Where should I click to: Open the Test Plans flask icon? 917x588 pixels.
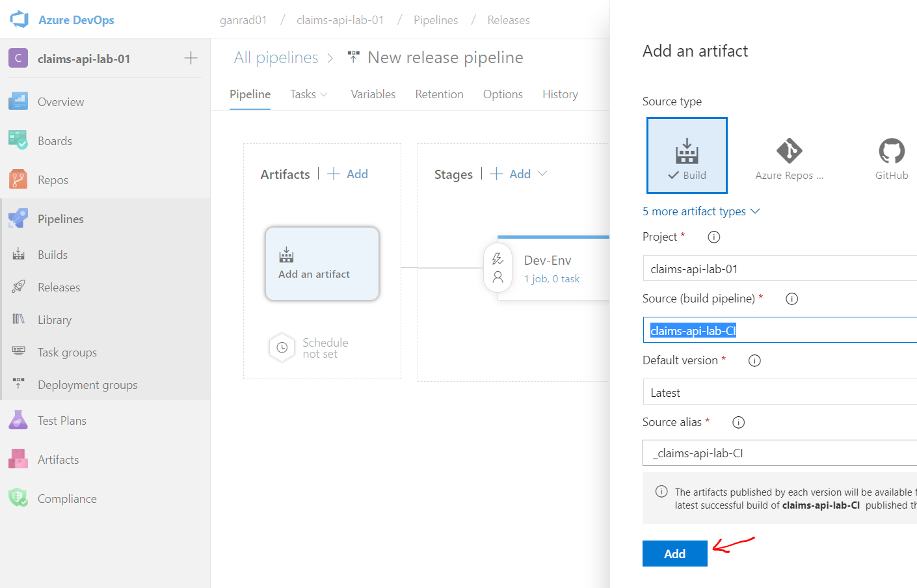pos(18,420)
